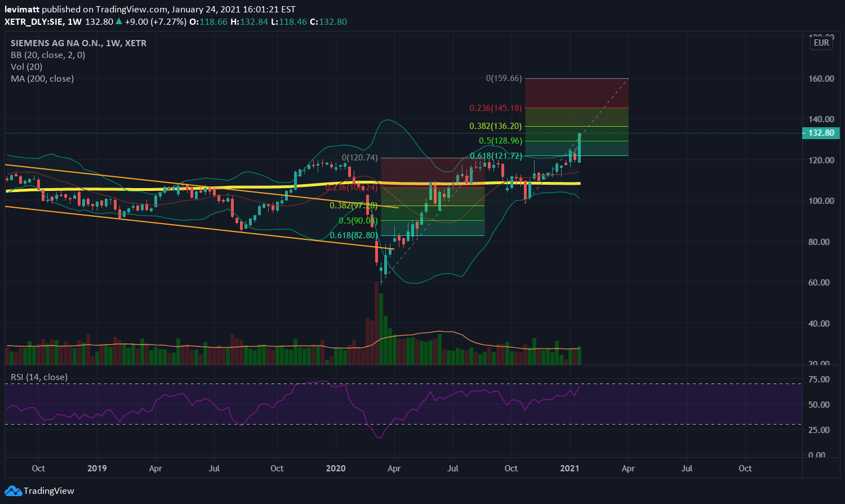The width and height of the screenshot is (845, 504).
Task: Click the 100.00 price axis label
Action: click(821, 201)
